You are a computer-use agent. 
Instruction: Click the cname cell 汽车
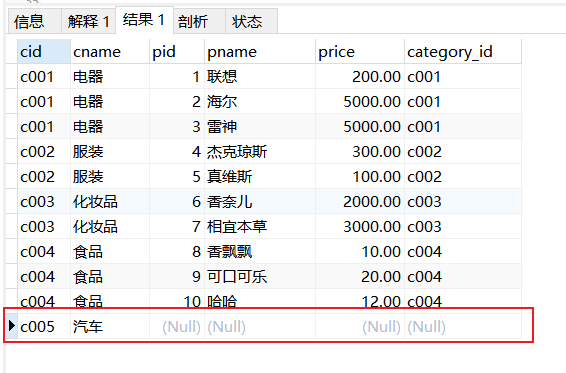pyautogui.click(x=110, y=326)
